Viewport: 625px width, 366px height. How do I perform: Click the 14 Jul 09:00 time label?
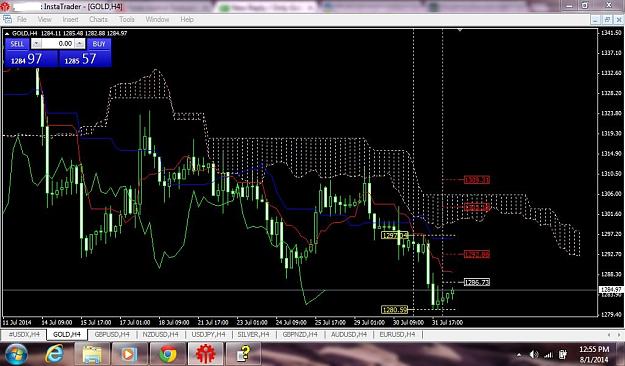[x=57, y=322]
